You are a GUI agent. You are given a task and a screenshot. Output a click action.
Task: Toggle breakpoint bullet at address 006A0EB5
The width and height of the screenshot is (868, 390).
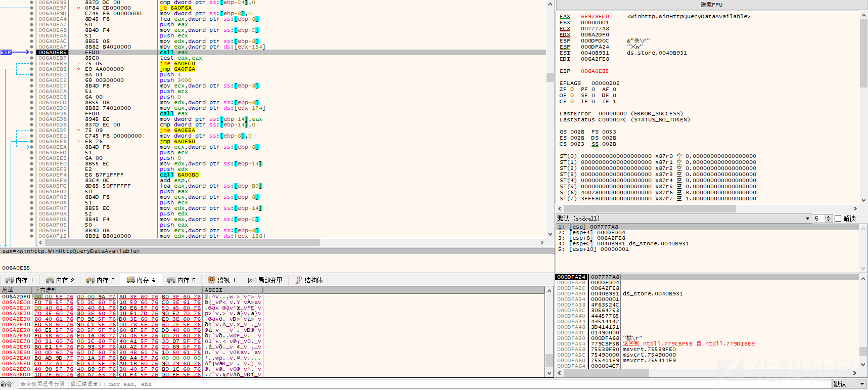coord(32,52)
